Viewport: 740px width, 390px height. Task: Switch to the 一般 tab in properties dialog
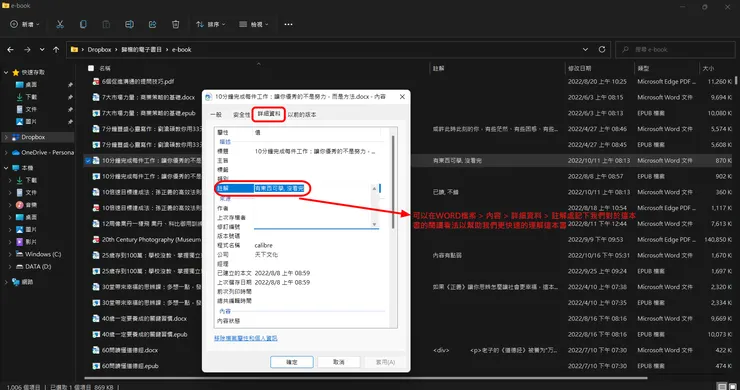tap(216, 115)
